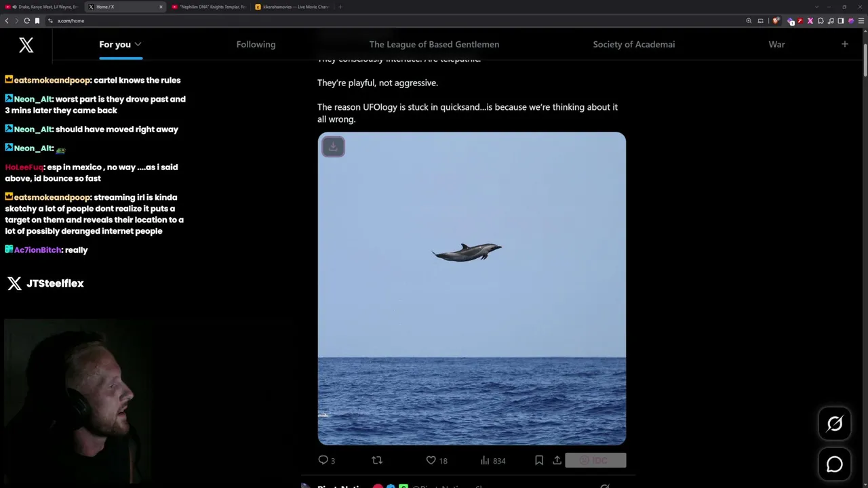Open the red extension icon in the toolbar
The width and height of the screenshot is (868, 488).
point(800,21)
